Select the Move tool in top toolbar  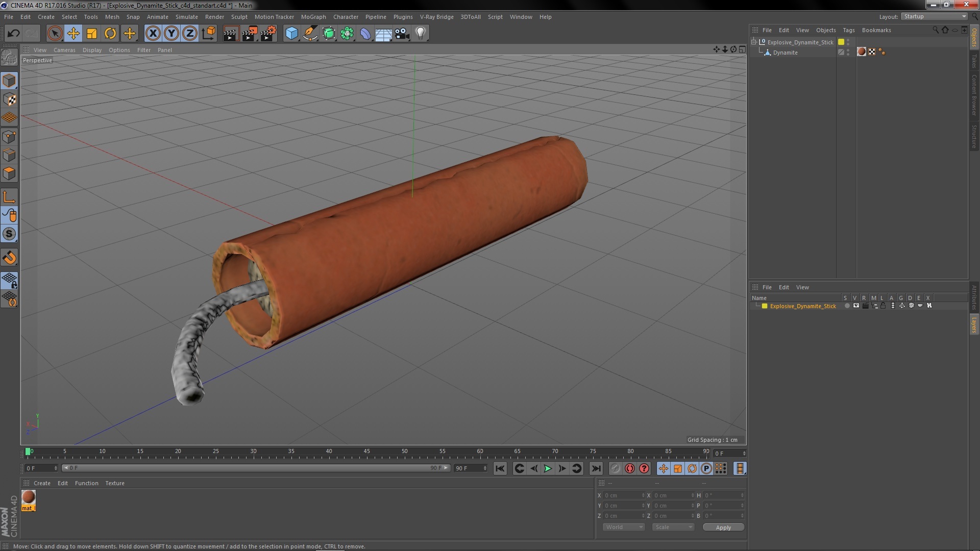tap(73, 34)
